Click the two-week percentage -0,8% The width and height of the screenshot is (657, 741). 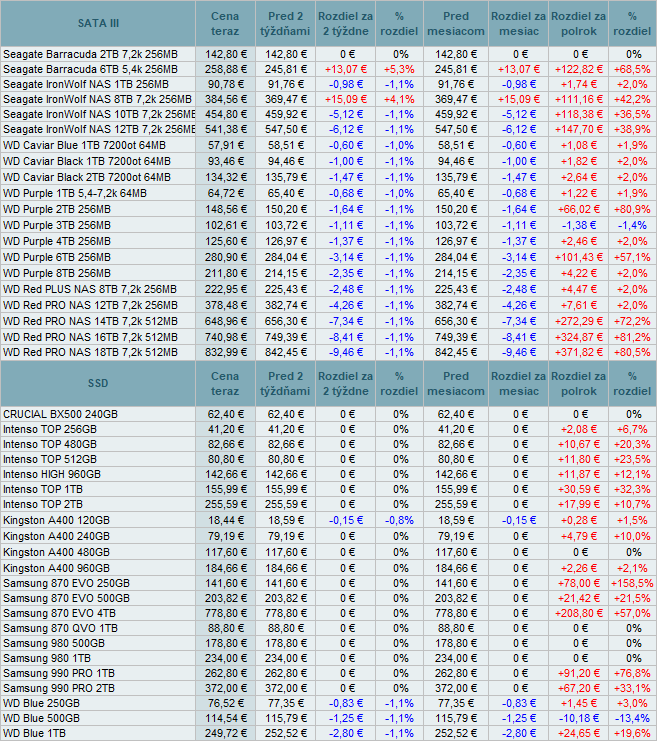click(x=399, y=521)
